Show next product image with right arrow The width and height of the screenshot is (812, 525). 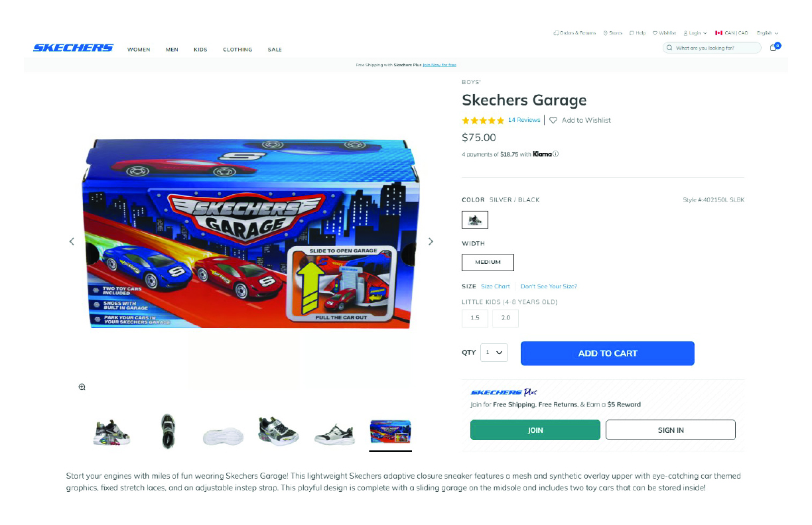(x=431, y=241)
